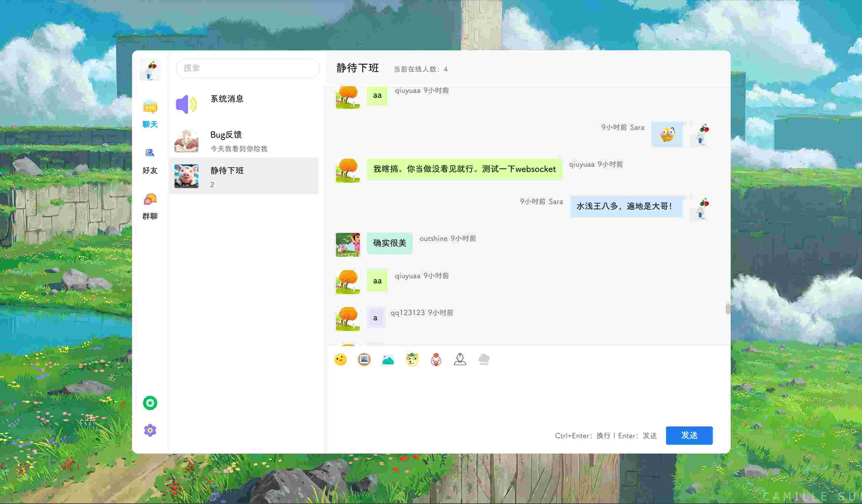Open settings via the purple gear icon

[x=150, y=430]
